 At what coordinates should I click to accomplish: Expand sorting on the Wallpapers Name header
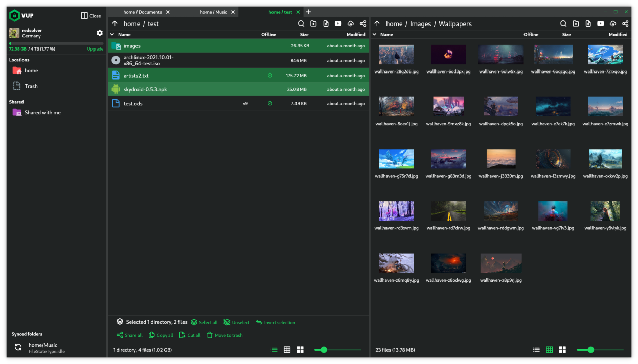[x=375, y=34]
